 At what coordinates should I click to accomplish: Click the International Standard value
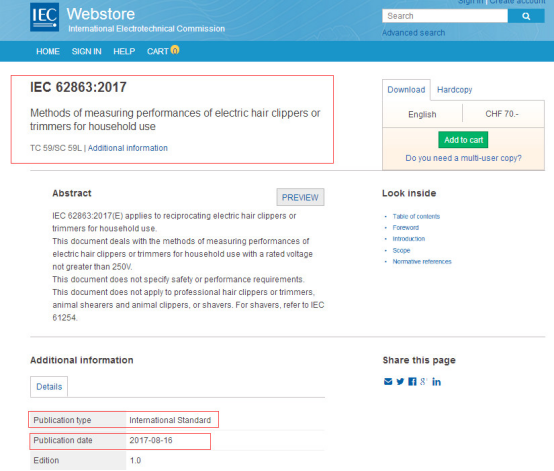(x=170, y=420)
